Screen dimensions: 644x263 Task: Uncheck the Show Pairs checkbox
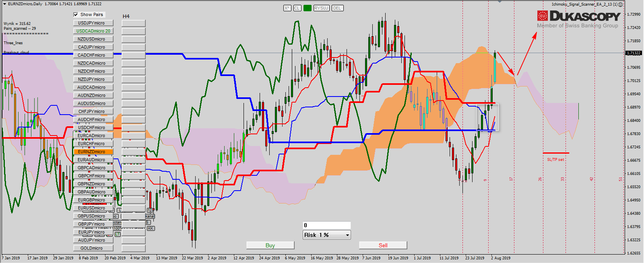76,14
